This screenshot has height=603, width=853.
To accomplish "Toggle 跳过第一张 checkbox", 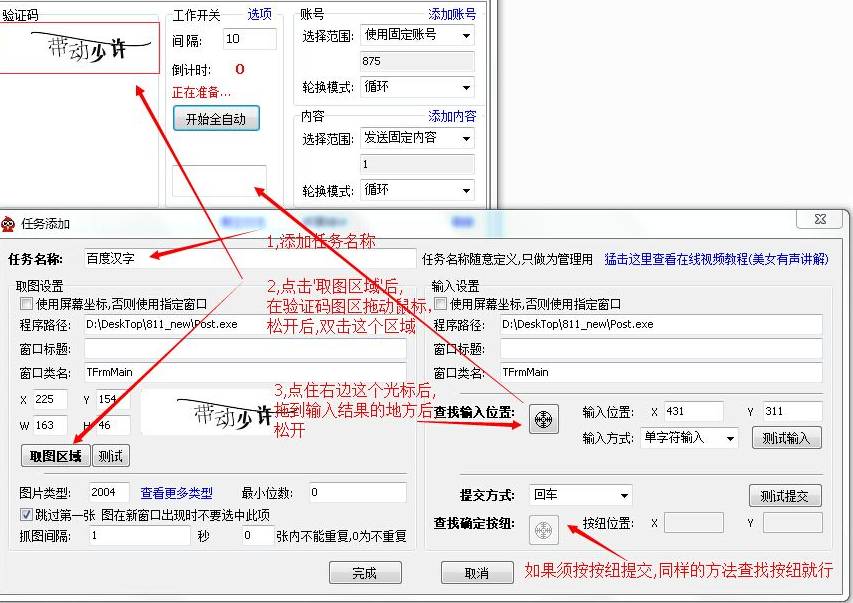I will click(x=26, y=514).
